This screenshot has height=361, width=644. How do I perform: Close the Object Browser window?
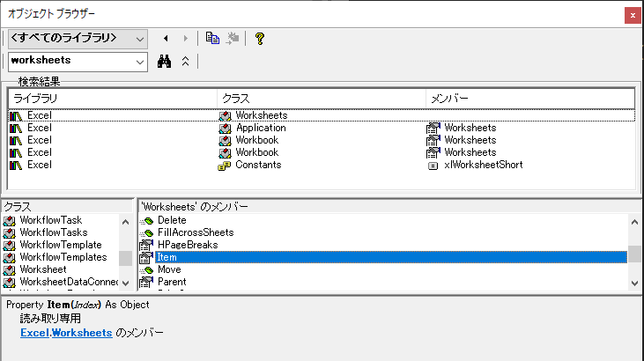[633, 16]
